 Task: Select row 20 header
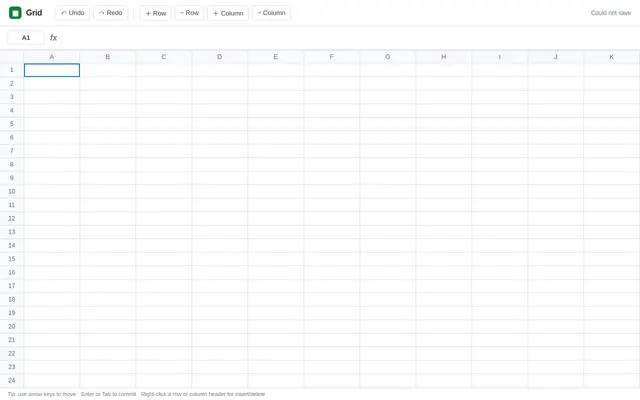tap(12, 327)
